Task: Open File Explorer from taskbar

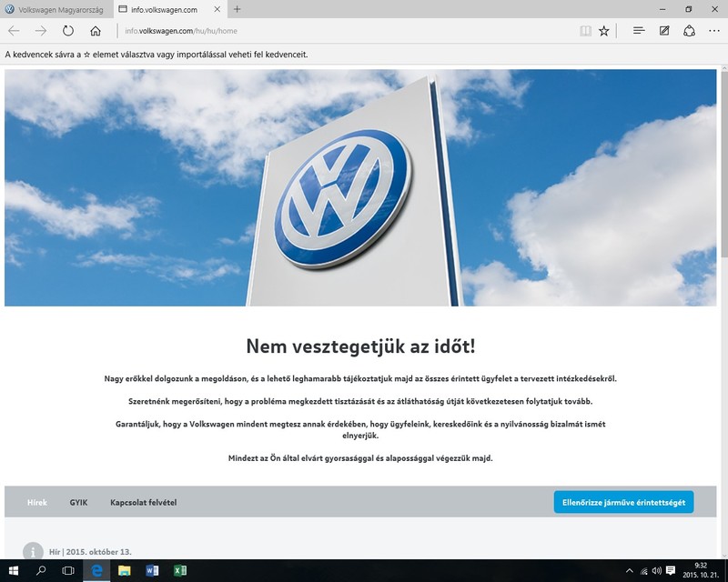Action: tap(124, 570)
